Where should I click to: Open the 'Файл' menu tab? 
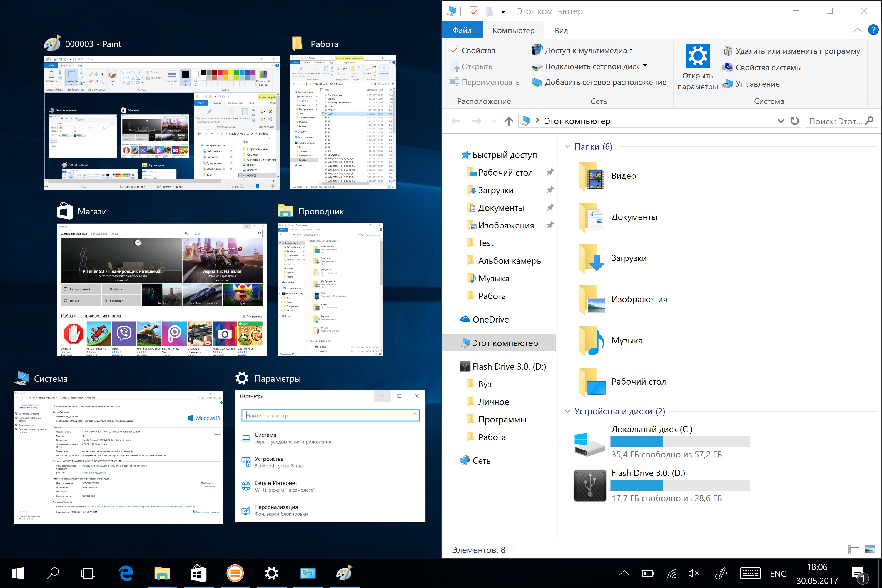tap(462, 30)
